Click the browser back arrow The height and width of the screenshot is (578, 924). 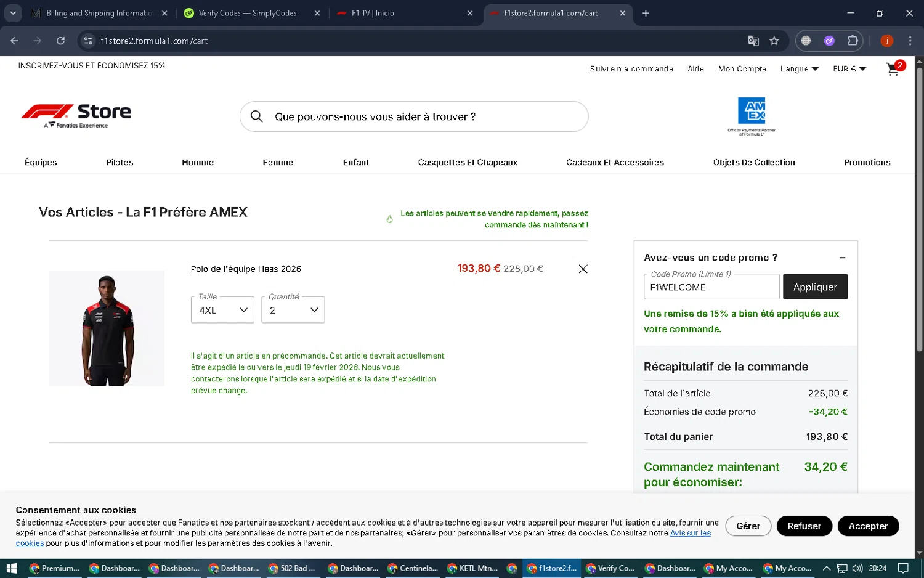point(15,41)
